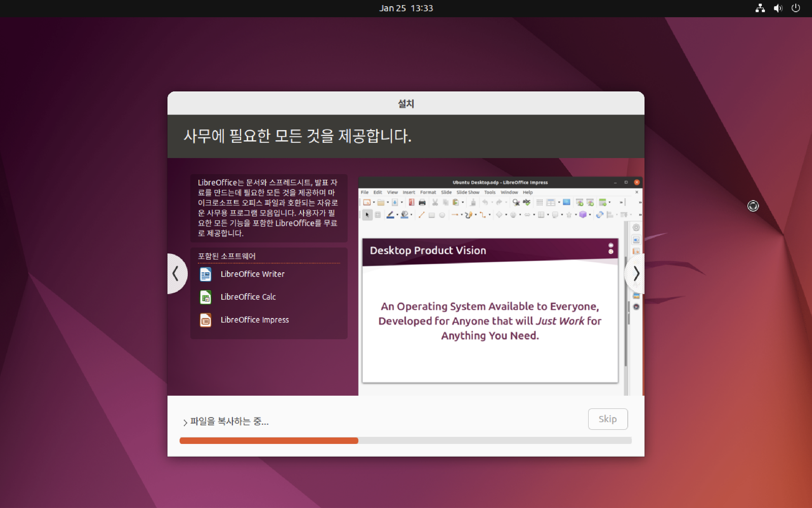Screen dimensions: 812x508
Task: Click Select arrow tool in Impress preview
Action: 367,215
